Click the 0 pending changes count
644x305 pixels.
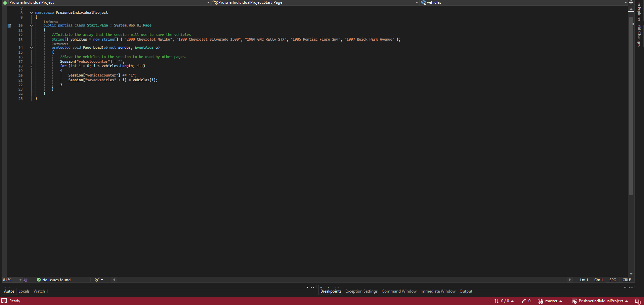pyautogui.click(x=529, y=301)
